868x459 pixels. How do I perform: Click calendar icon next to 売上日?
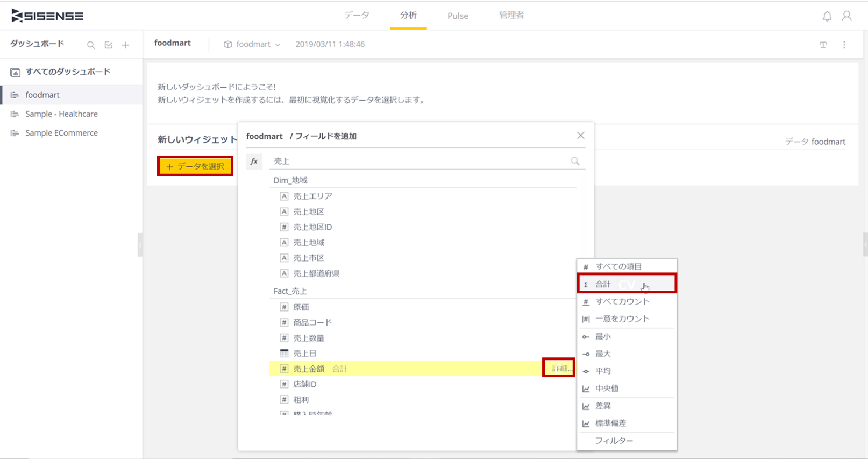pyautogui.click(x=284, y=354)
